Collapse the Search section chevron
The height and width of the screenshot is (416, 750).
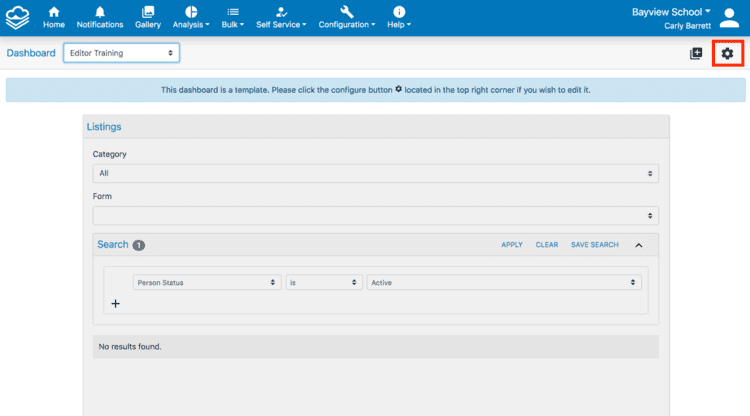click(639, 245)
